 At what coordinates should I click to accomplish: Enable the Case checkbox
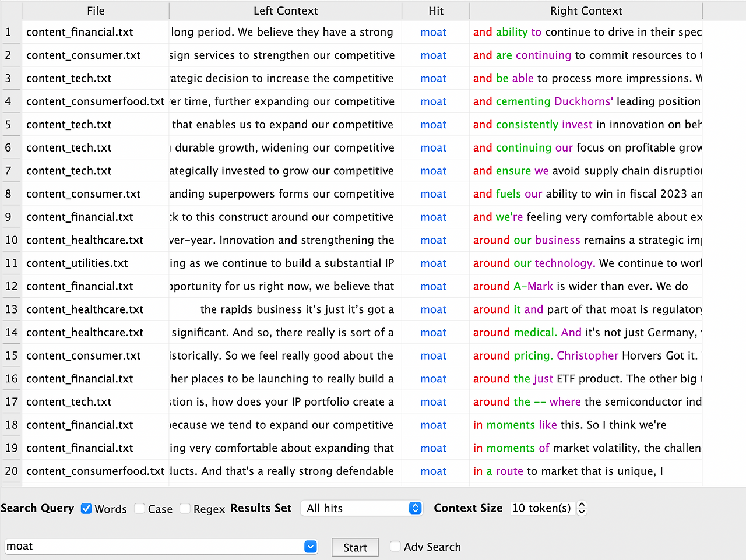click(x=140, y=509)
